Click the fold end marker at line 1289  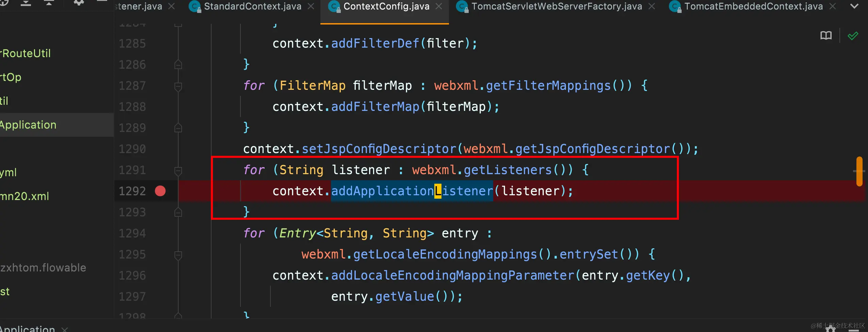178,128
